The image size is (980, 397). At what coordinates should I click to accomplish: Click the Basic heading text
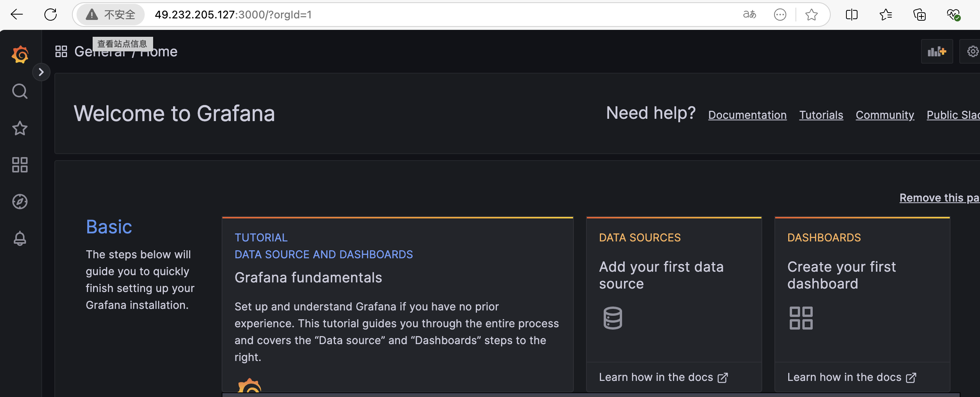tap(109, 227)
